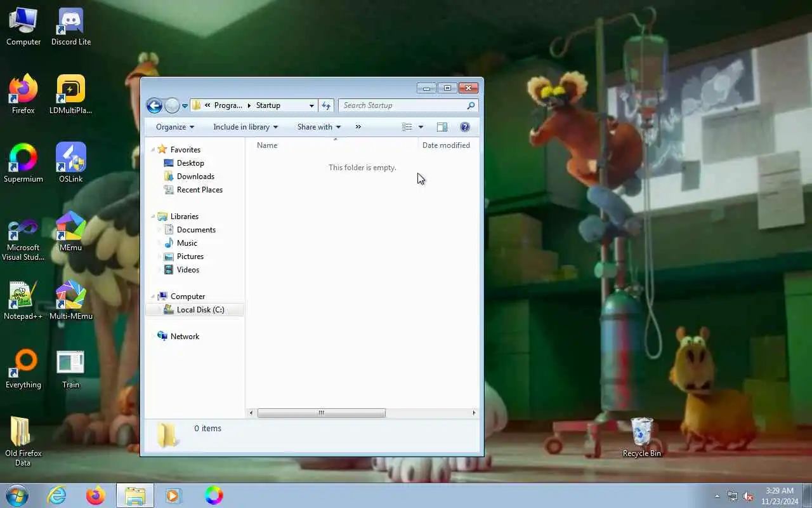Screen dimensions: 812x508
Task: Open the clock and date in tray
Action: pyautogui.click(x=780, y=496)
